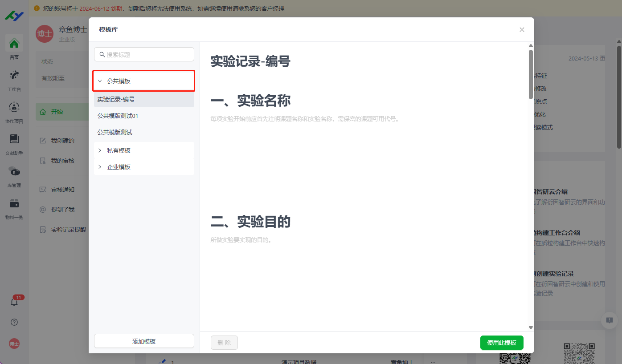
Task: Click the home icon in left sidebar
Action: 14,44
